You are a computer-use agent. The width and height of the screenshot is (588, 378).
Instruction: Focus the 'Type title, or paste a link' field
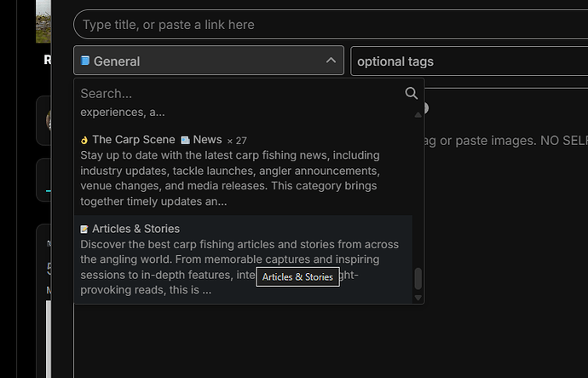click(x=331, y=25)
